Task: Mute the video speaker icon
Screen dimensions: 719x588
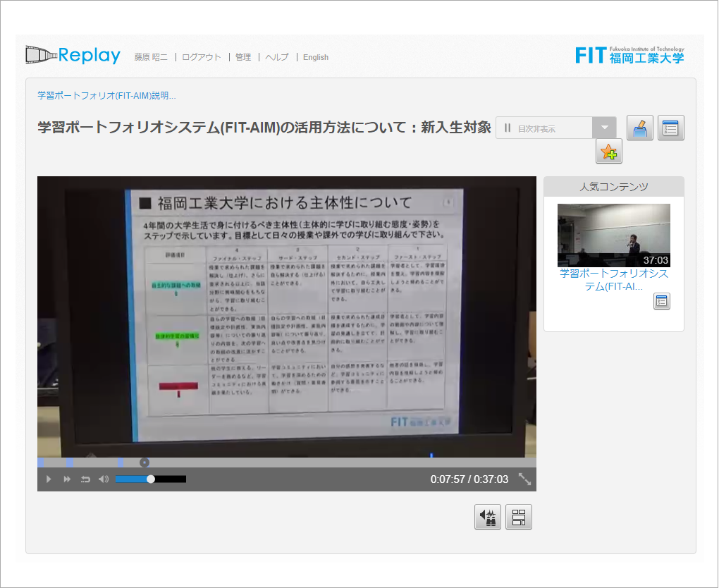Action: click(104, 479)
